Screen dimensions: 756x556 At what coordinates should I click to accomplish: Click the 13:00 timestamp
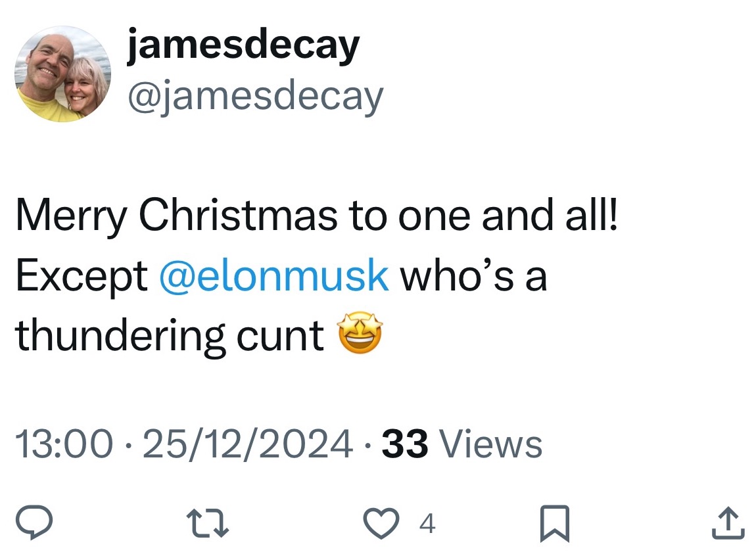(x=62, y=444)
